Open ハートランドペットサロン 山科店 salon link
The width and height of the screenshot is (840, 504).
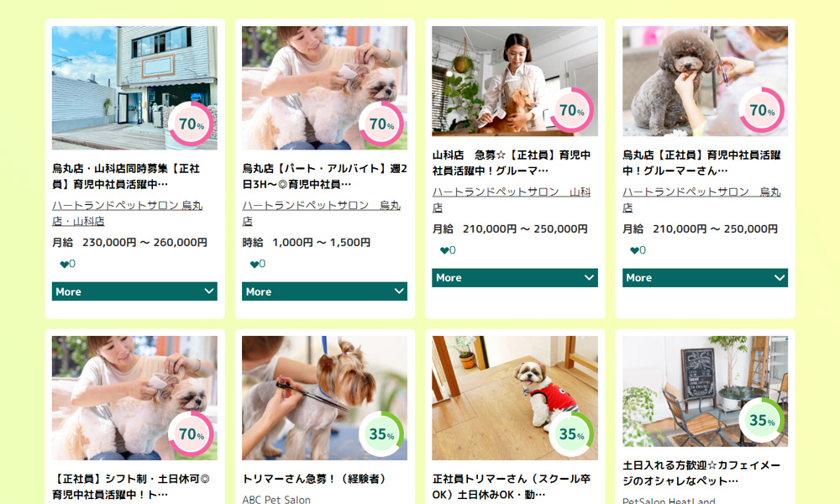pos(512,199)
